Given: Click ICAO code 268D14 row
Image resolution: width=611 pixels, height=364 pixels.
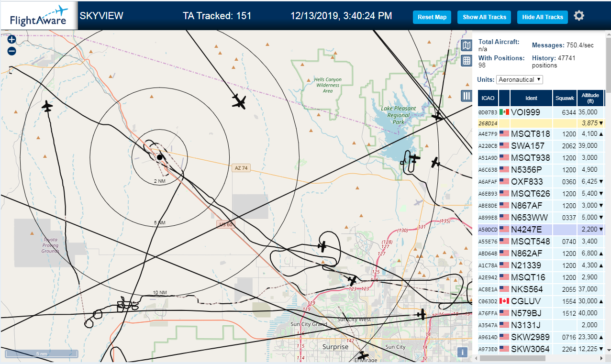Looking at the screenshot, I should coord(541,123).
